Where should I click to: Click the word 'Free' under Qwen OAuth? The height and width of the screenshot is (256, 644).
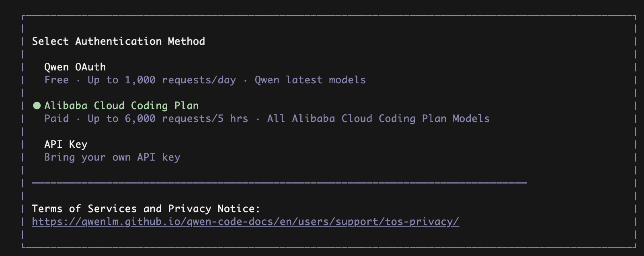pos(57,80)
